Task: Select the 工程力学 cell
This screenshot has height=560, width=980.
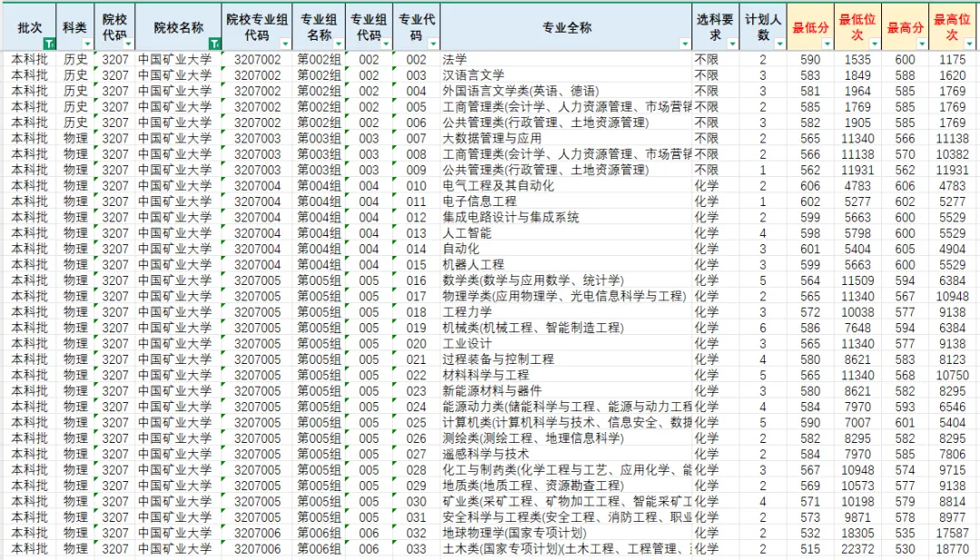Action: click(x=566, y=312)
